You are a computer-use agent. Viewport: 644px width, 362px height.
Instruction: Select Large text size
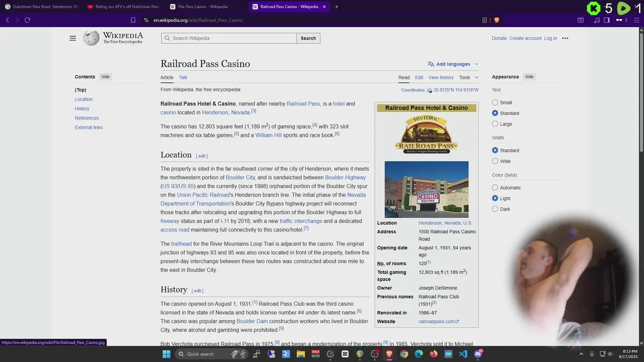pos(495,124)
